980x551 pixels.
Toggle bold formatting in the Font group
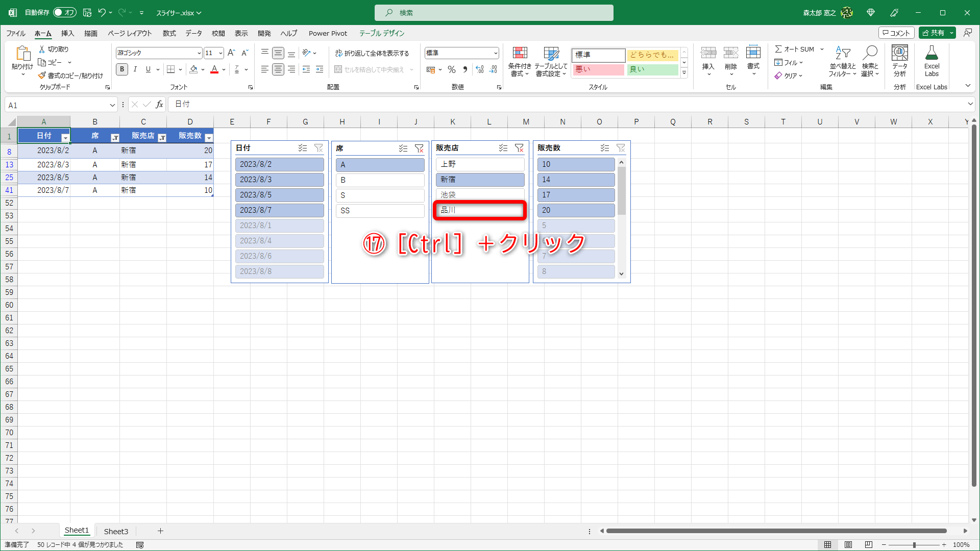click(121, 69)
